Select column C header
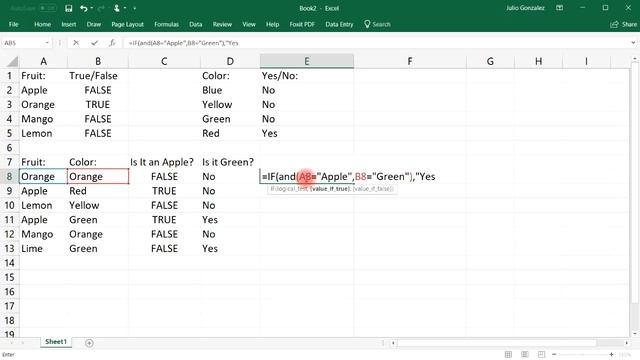Viewport: 640px width, 360px height. (164, 61)
